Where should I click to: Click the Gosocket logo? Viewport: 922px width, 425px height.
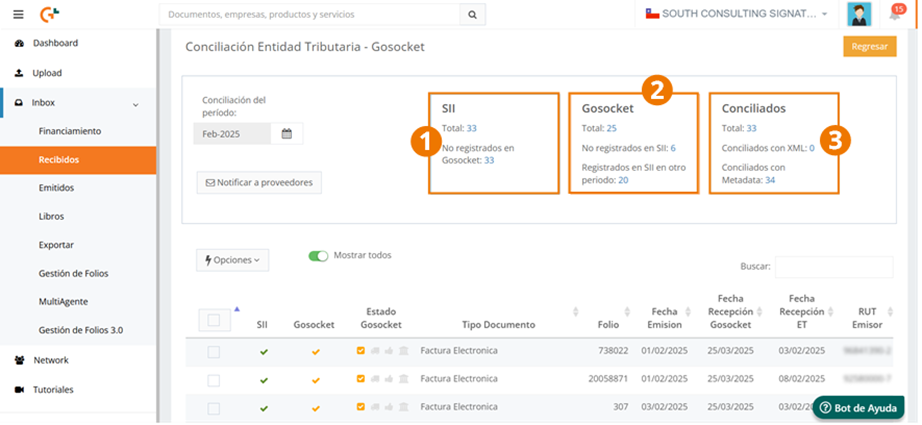[x=50, y=14]
